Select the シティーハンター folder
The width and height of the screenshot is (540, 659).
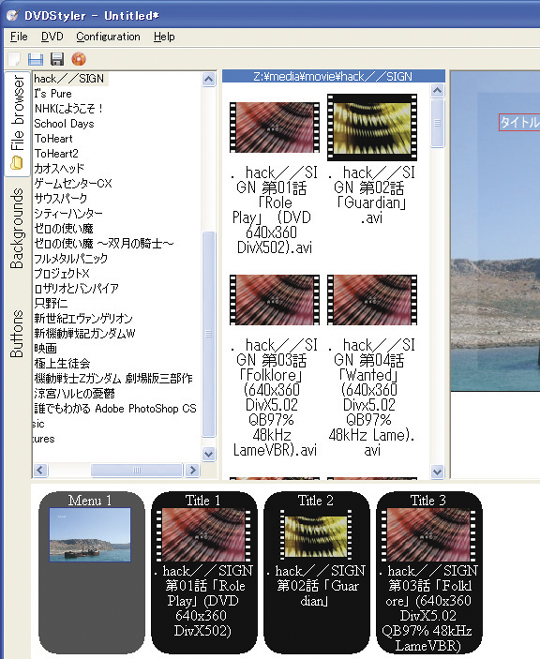(68, 214)
